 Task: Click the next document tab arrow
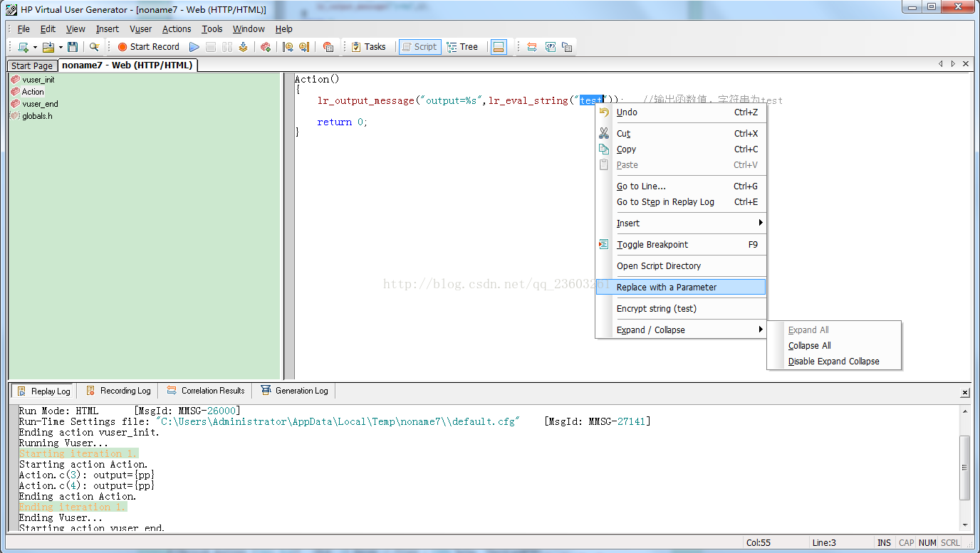(x=953, y=64)
